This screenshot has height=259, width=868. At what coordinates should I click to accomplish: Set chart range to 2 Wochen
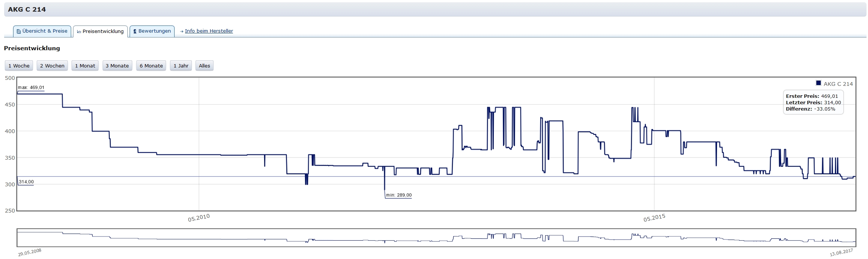[52, 66]
